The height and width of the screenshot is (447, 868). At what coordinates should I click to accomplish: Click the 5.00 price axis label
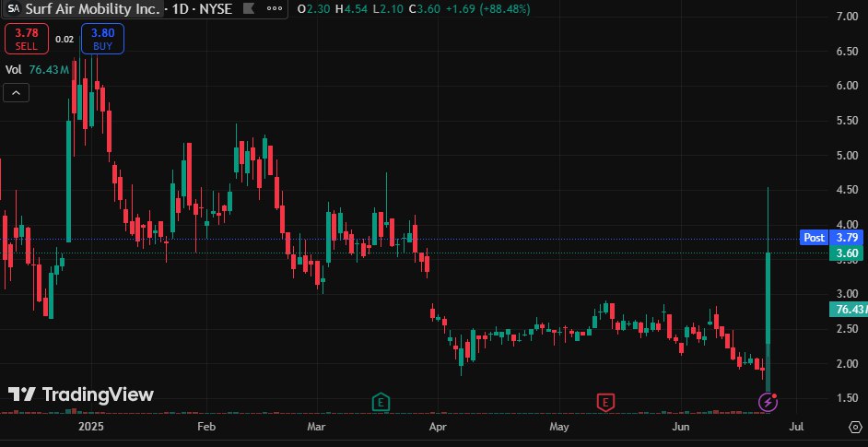pos(847,155)
